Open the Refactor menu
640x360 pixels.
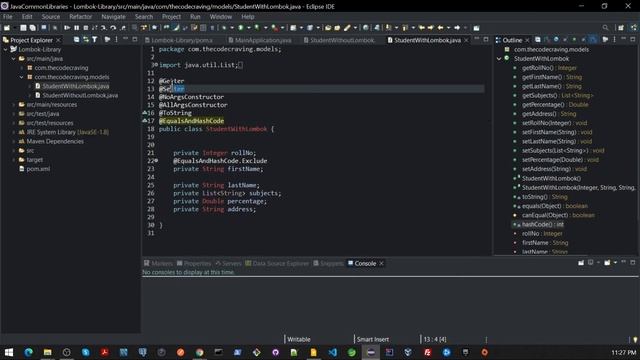tap(80, 17)
